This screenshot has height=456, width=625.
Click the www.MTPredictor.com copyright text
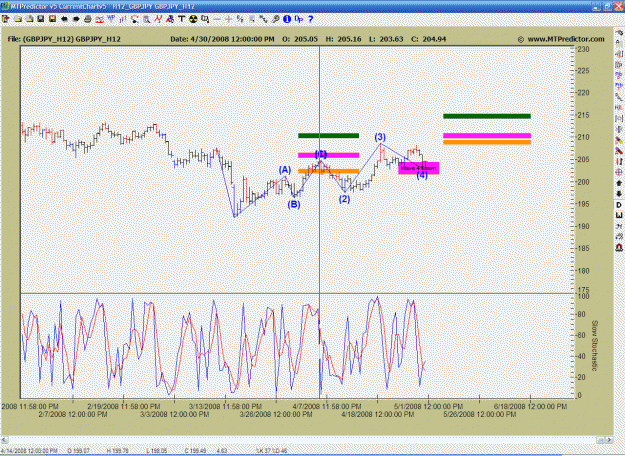(x=561, y=39)
